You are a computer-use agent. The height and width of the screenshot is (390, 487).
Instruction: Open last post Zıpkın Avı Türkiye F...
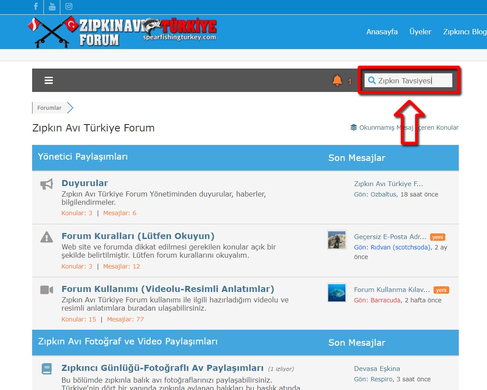[x=388, y=184]
